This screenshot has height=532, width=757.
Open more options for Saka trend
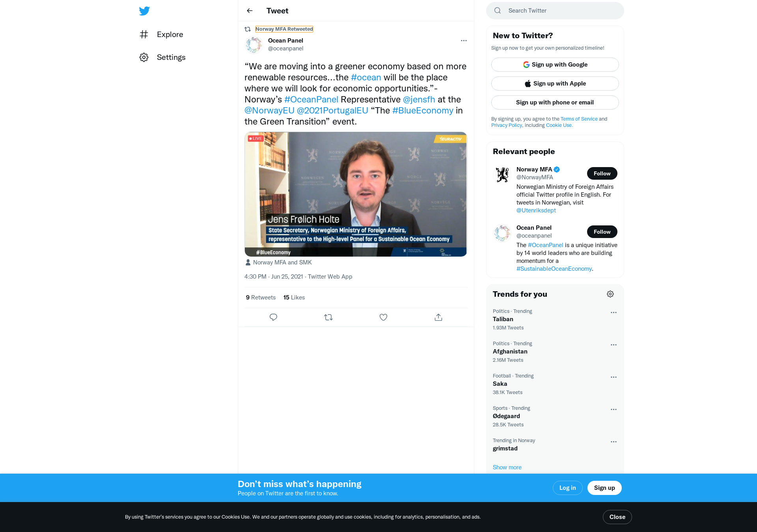pyautogui.click(x=613, y=377)
